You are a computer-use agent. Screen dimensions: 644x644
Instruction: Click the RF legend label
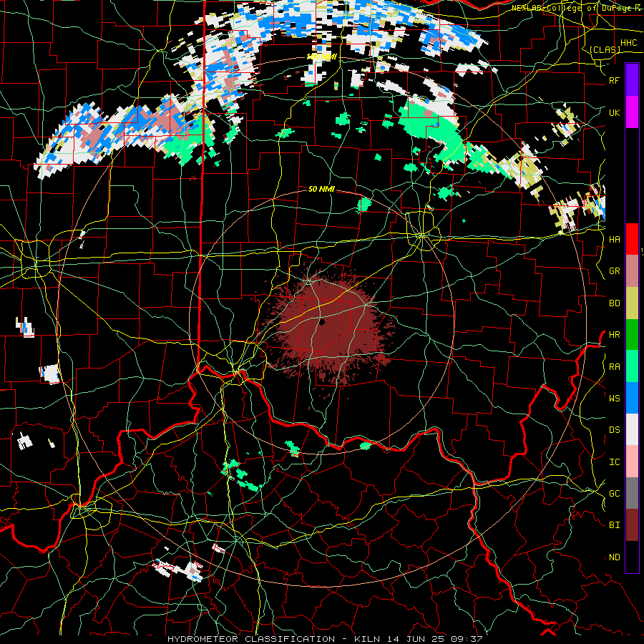(614, 80)
